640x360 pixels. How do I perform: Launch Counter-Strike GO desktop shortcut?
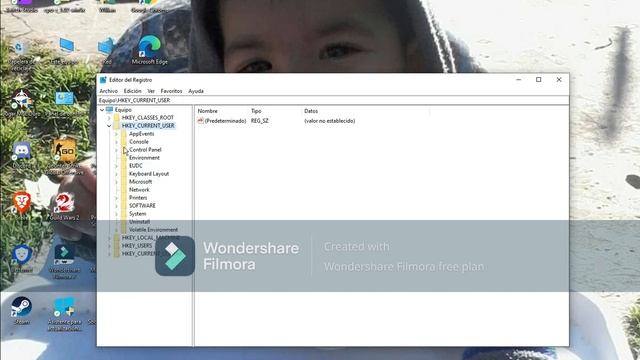tap(64, 157)
